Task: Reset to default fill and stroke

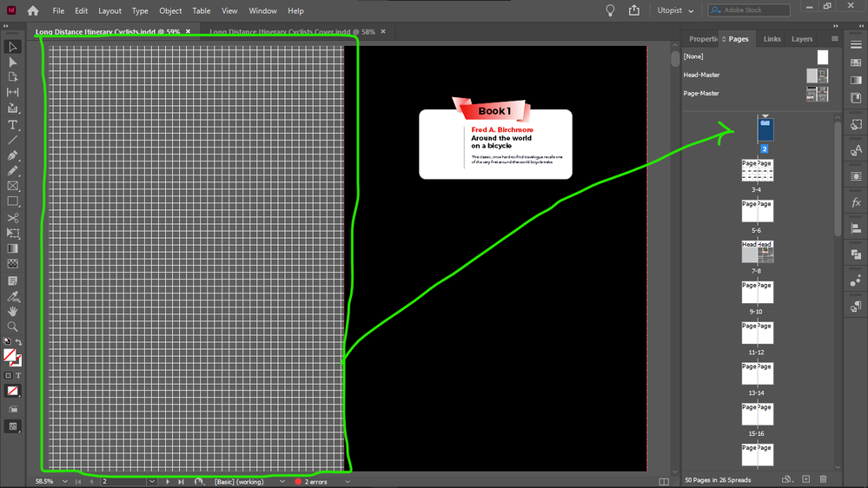Action: pos(7,342)
